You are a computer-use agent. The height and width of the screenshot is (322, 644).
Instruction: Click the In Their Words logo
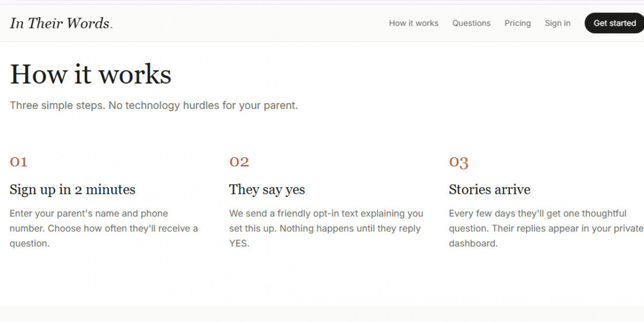61,23
